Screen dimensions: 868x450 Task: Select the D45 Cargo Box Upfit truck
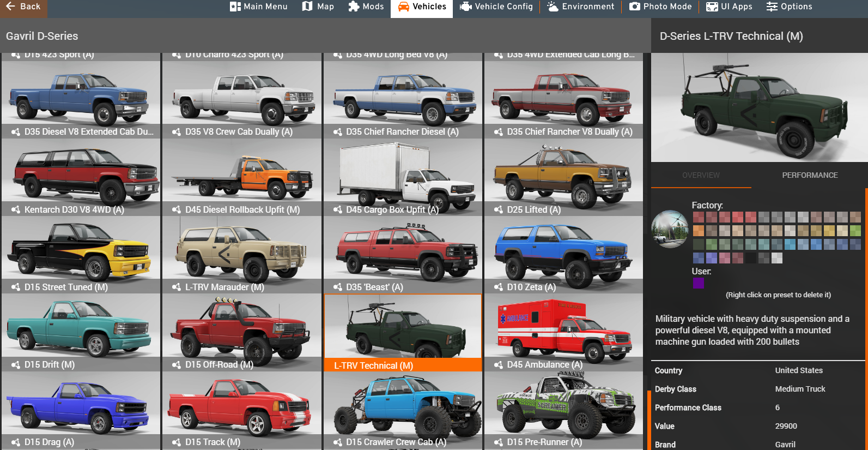[x=403, y=177]
